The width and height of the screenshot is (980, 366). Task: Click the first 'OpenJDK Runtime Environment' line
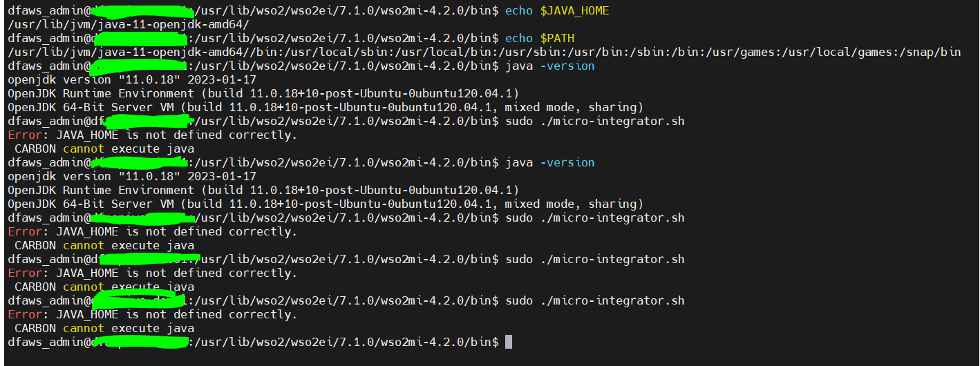click(x=263, y=94)
